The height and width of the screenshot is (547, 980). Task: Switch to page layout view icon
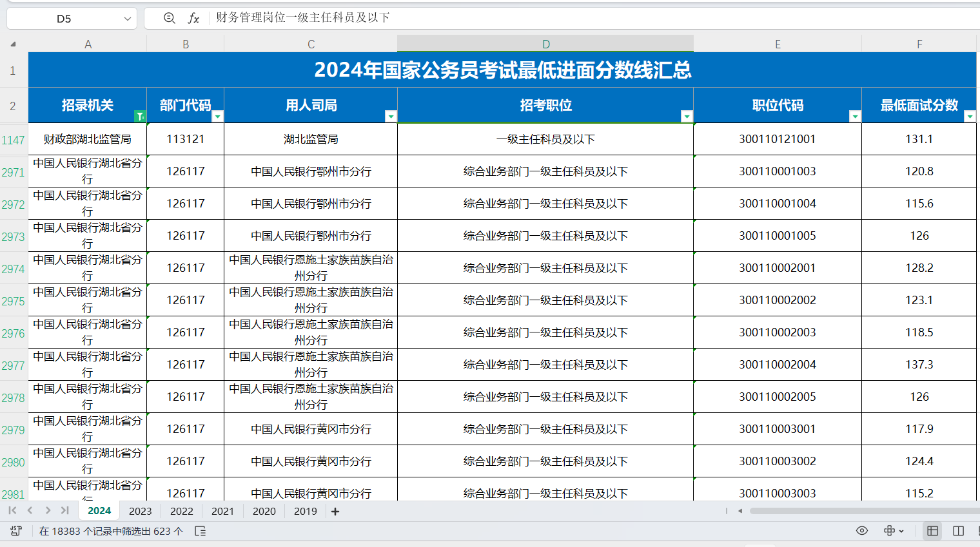click(x=959, y=531)
